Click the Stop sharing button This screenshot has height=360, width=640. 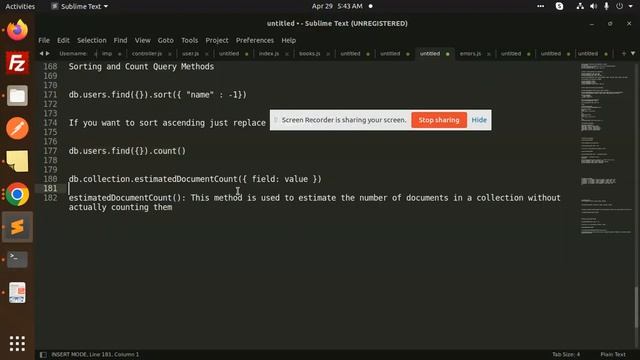point(439,120)
